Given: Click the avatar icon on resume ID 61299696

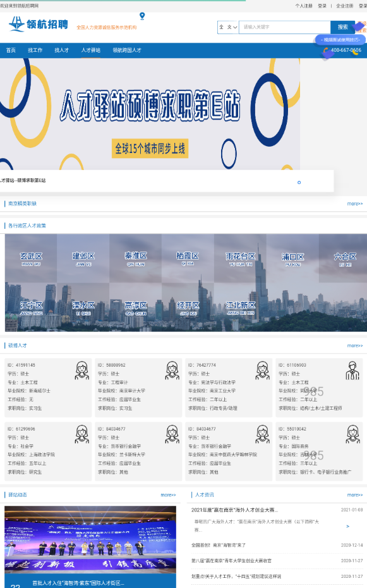Looking at the screenshot, I should coord(81,434).
